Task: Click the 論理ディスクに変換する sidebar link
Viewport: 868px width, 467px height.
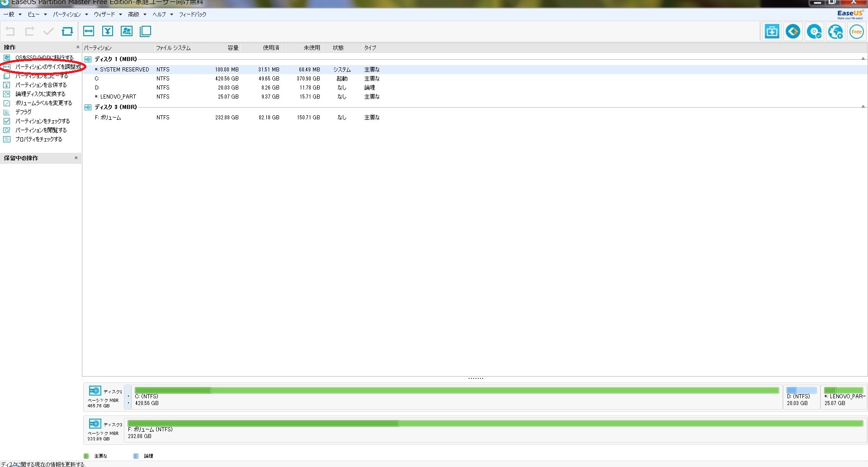Action: pos(40,94)
